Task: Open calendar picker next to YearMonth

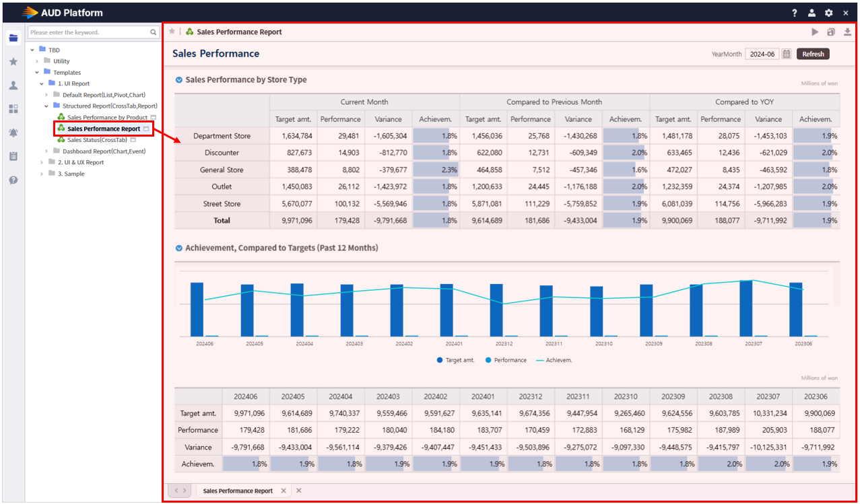Action: [786, 54]
